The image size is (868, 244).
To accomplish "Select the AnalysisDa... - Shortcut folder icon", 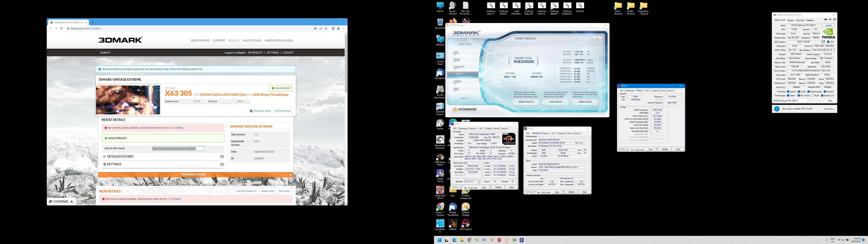I will pos(644,8).
